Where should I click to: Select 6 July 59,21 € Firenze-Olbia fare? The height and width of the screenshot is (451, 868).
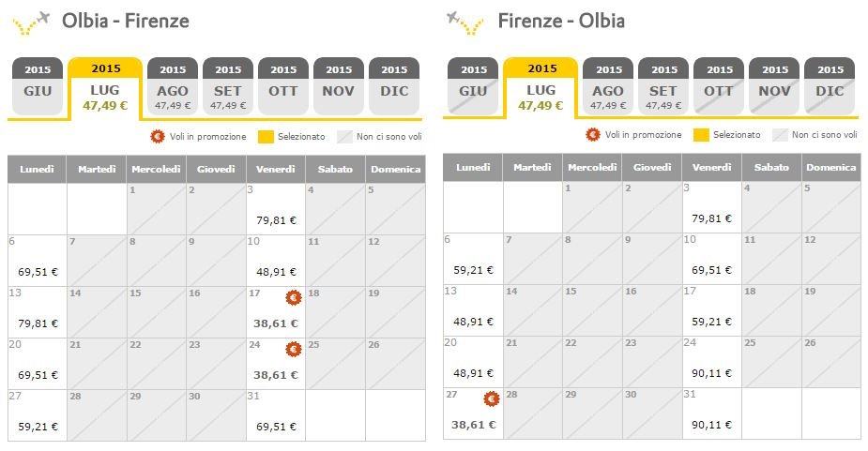tap(473, 259)
